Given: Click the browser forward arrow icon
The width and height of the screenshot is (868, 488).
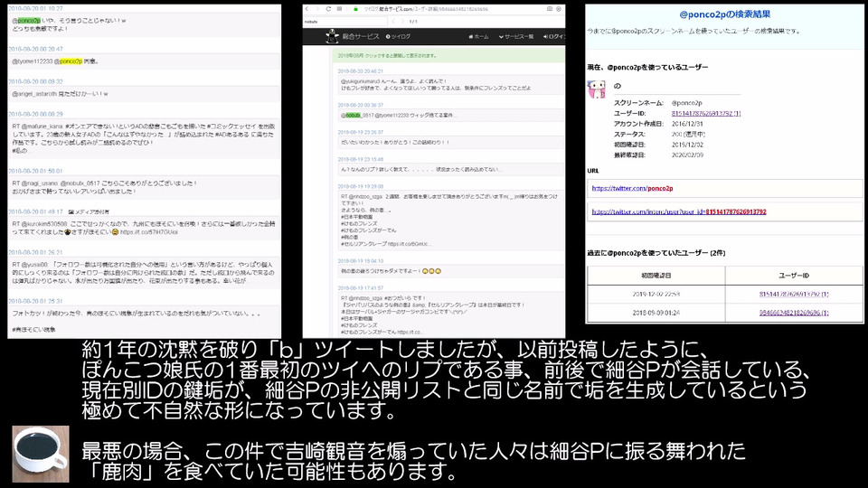Looking at the screenshot, I should 317,9.
